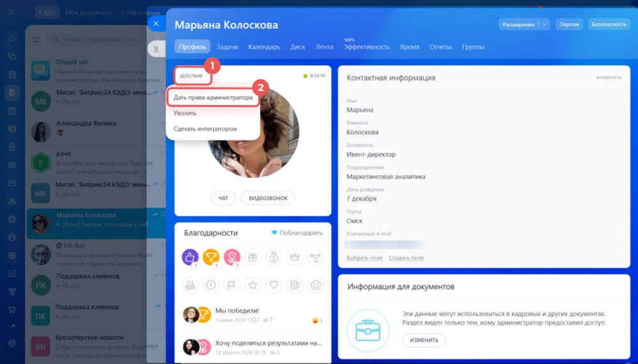This screenshot has width=638, height=364.
Task: Open the Действия dropdown on the profile card
Action: point(193,76)
